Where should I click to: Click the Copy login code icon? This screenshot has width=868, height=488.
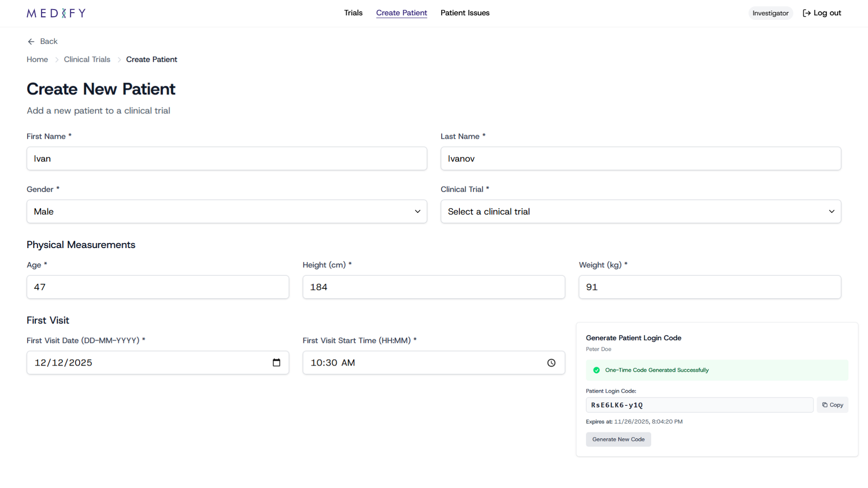coord(825,405)
